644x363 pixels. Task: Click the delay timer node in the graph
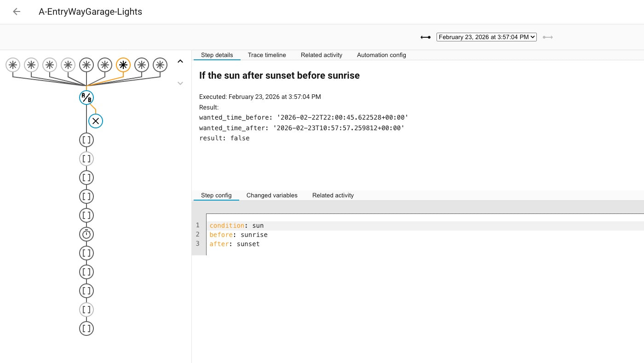click(86, 234)
